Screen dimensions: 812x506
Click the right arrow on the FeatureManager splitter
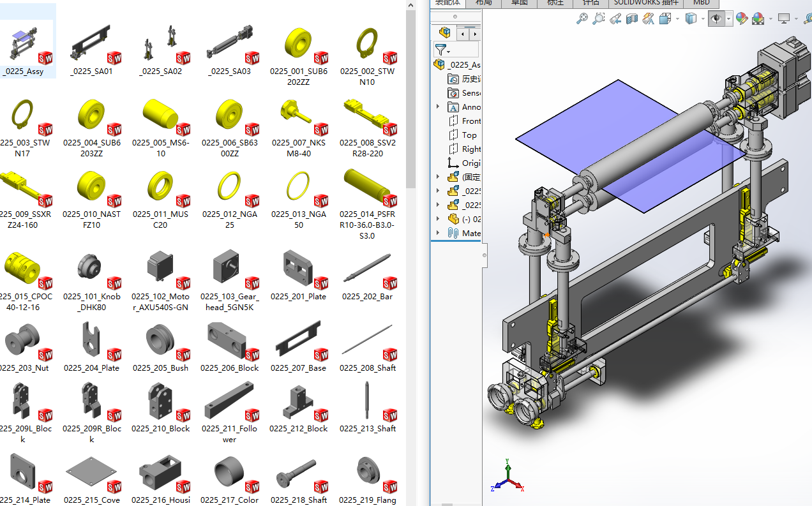475,34
